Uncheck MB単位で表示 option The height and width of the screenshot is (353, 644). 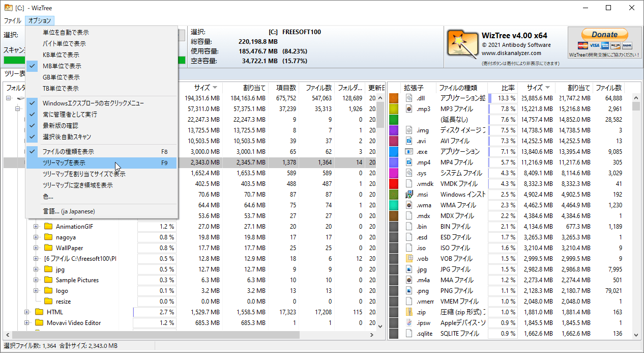pyautogui.click(x=102, y=66)
